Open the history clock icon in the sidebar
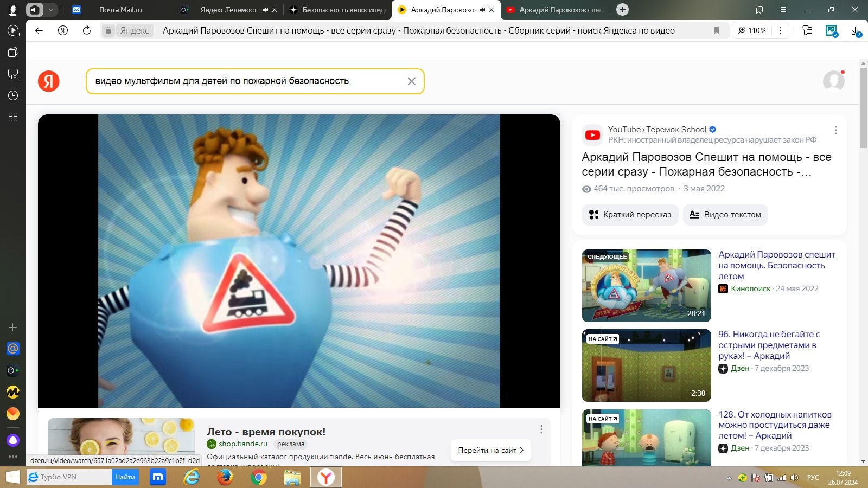 pos(13,95)
